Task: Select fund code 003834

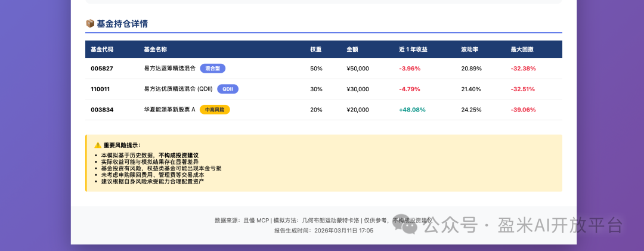Action: pos(103,110)
